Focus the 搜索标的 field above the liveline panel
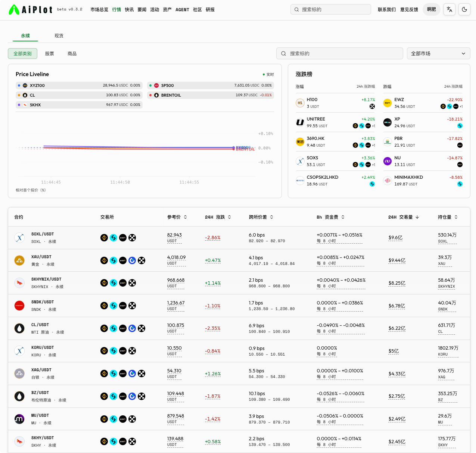Screen dimensions: 476x453 (x=340, y=53)
